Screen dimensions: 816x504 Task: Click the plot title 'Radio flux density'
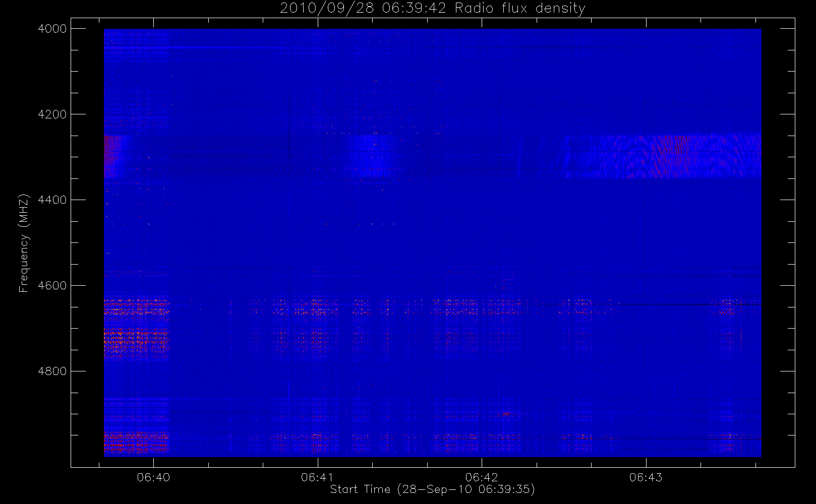pyautogui.click(x=520, y=8)
